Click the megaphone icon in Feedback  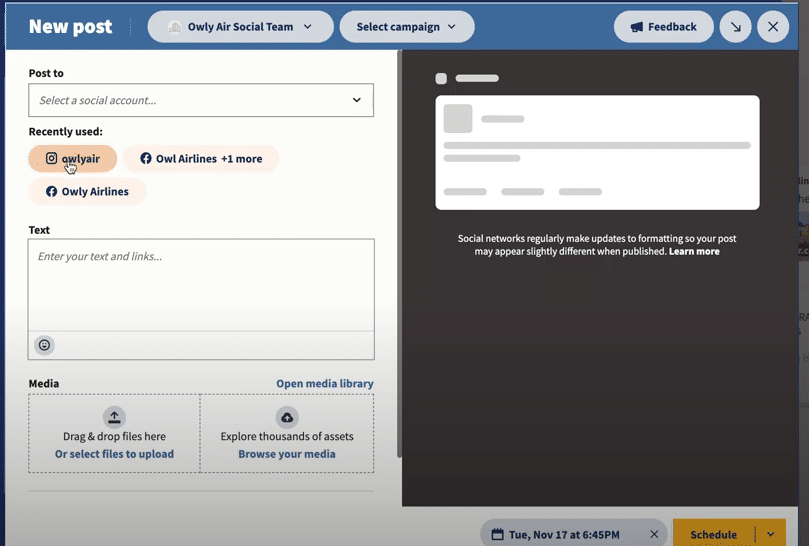pyautogui.click(x=637, y=27)
